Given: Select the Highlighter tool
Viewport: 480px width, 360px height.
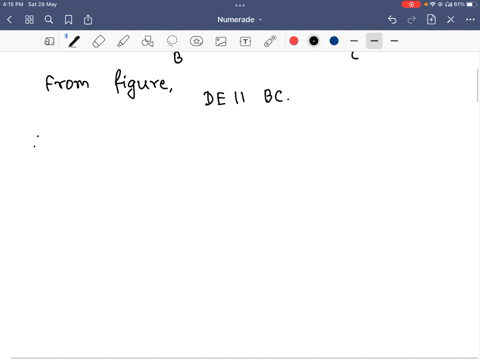Looking at the screenshot, I should coord(123,41).
